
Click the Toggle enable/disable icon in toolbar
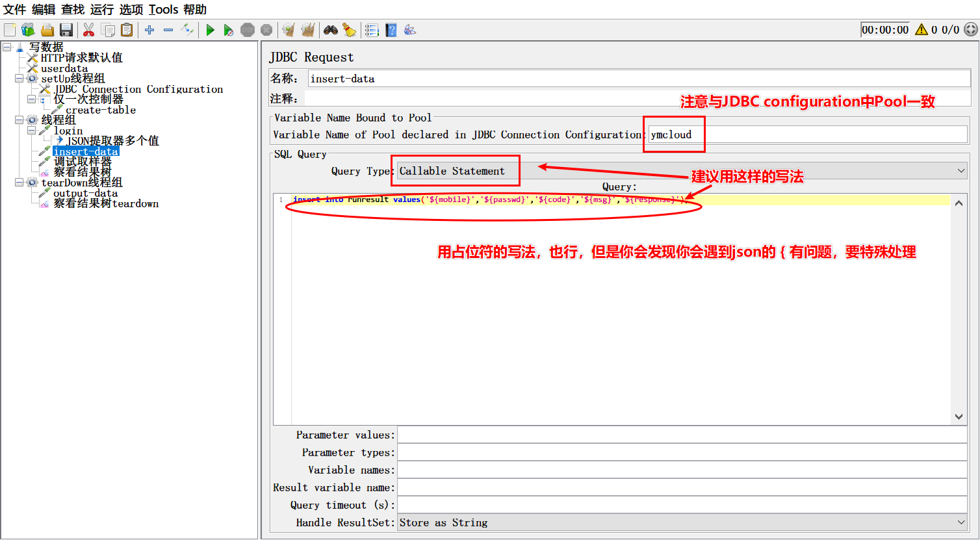click(x=187, y=30)
